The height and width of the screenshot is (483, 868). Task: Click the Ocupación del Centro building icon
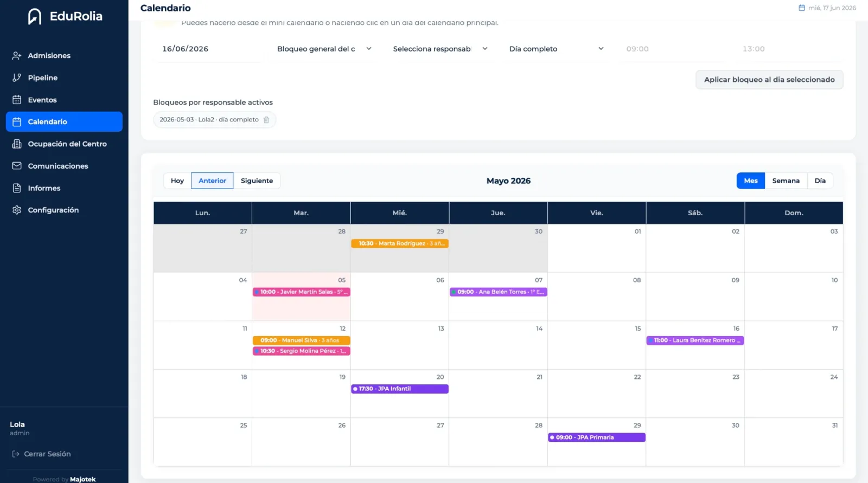tap(17, 144)
